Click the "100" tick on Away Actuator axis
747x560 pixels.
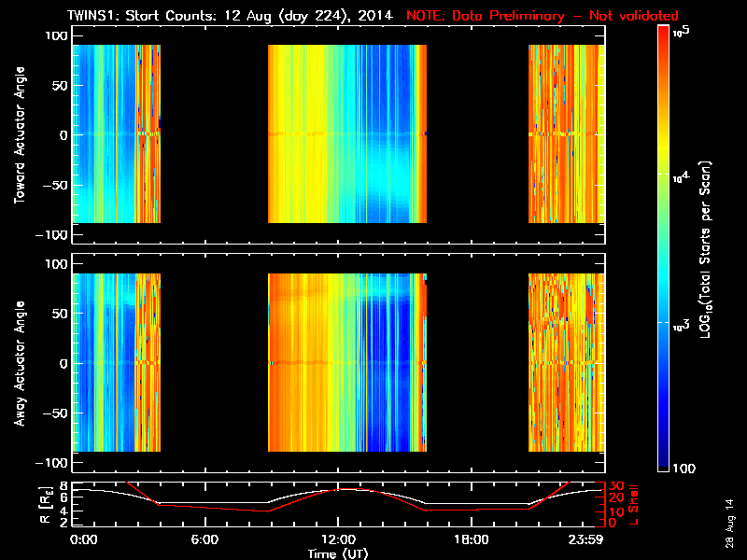(57, 264)
